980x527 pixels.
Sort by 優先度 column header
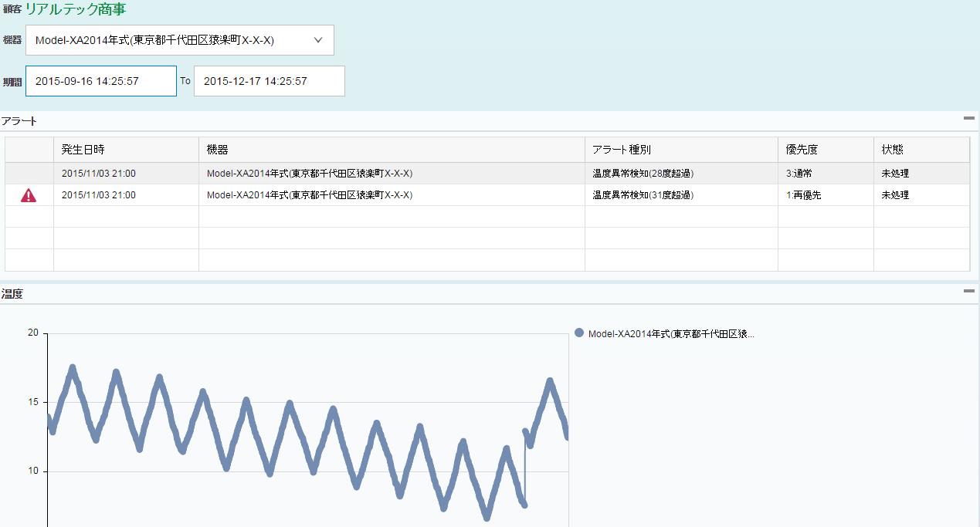[x=826, y=150]
